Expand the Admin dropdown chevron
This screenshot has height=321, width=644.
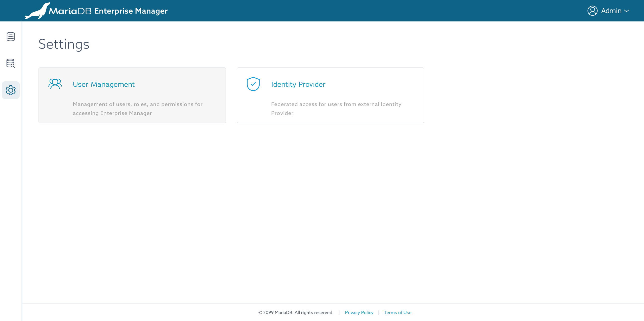[x=627, y=11]
